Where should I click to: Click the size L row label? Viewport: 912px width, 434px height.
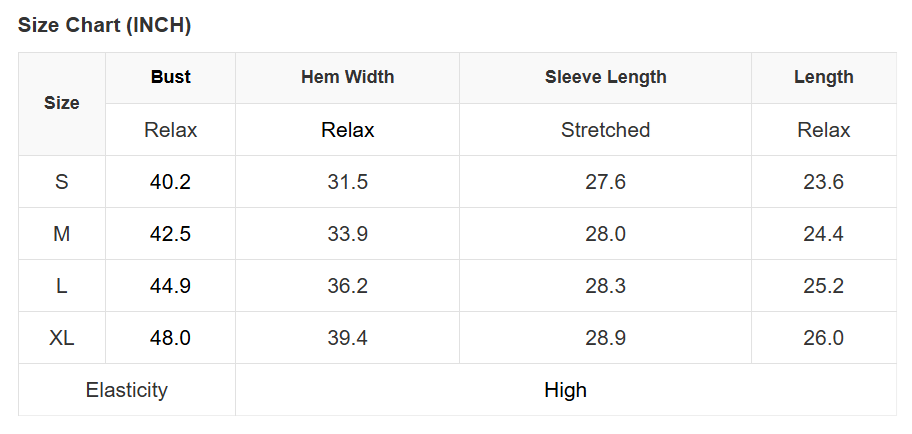62,286
